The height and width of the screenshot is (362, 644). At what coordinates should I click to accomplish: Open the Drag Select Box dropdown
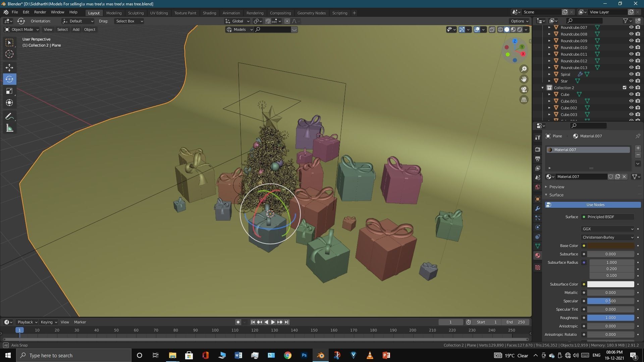[x=129, y=21]
